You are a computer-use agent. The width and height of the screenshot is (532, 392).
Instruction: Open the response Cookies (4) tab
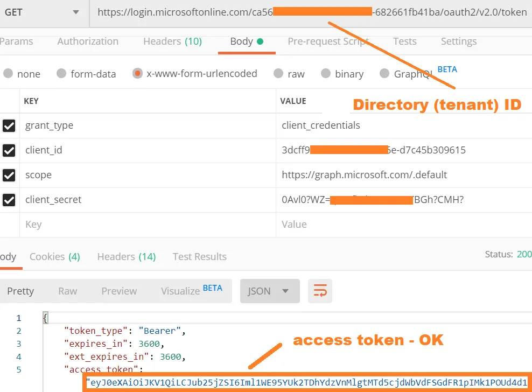click(54, 257)
